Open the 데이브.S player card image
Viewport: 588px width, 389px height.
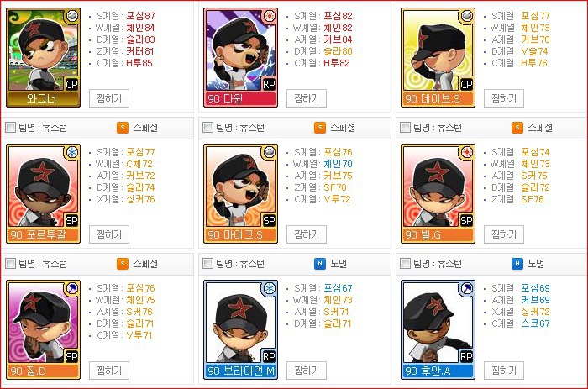pyautogui.click(x=438, y=58)
